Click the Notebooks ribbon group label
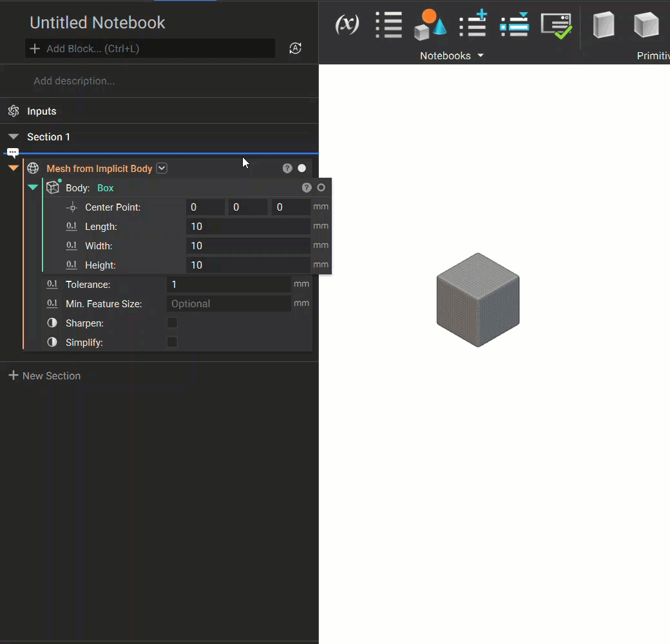 [x=445, y=55]
